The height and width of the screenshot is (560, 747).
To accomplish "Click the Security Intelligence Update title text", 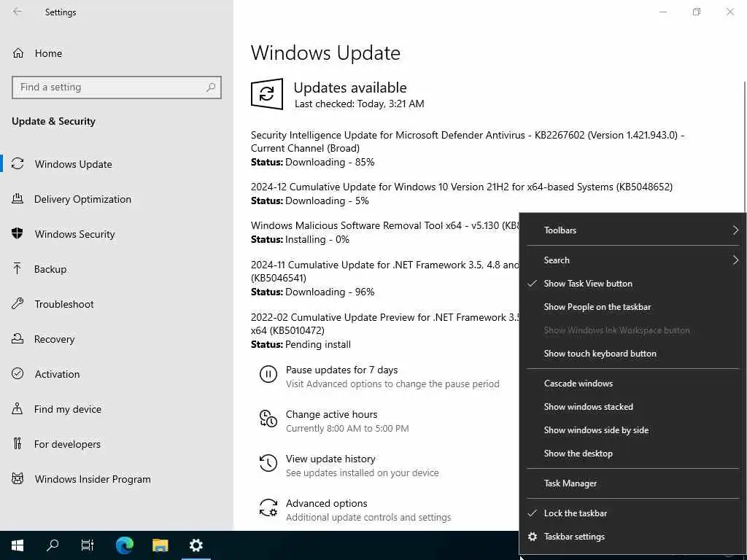I will coord(468,141).
